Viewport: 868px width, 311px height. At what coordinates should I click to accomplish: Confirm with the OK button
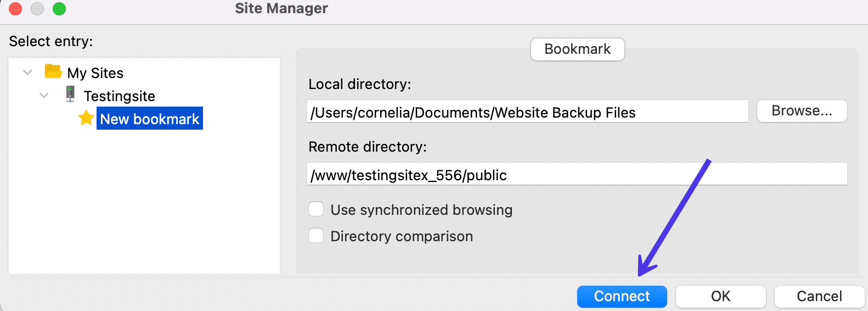click(720, 297)
